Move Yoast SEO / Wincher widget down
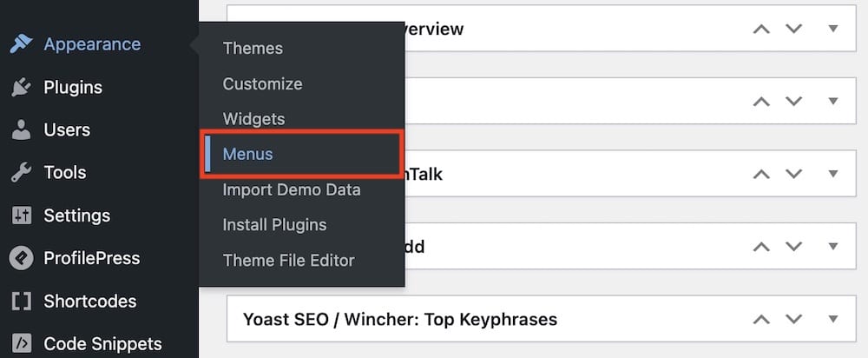Viewport: 868px width, 358px height. [794, 319]
